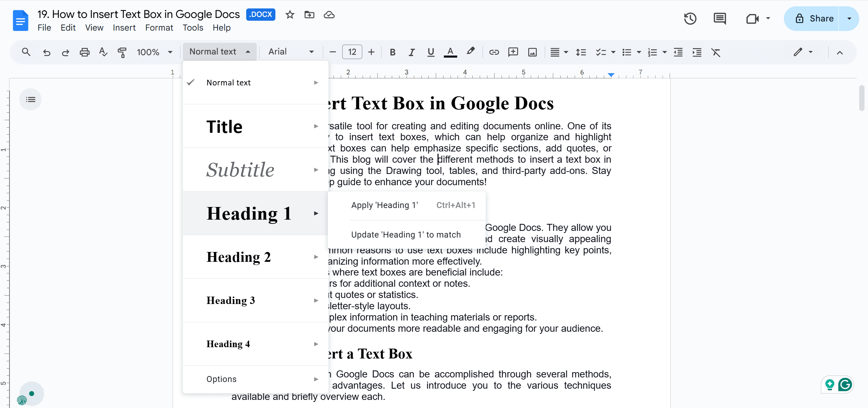Click Update 'Heading 1' to match

coord(407,235)
